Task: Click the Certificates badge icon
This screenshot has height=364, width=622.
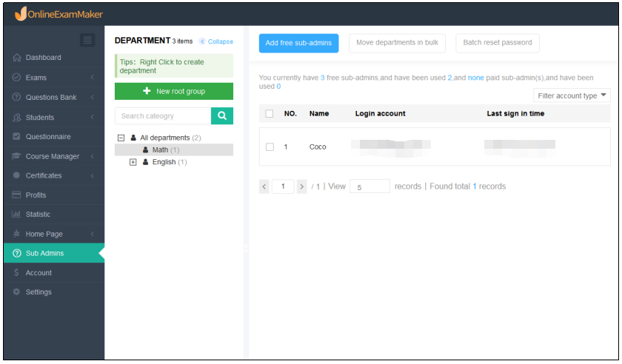Action: [x=16, y=175]
